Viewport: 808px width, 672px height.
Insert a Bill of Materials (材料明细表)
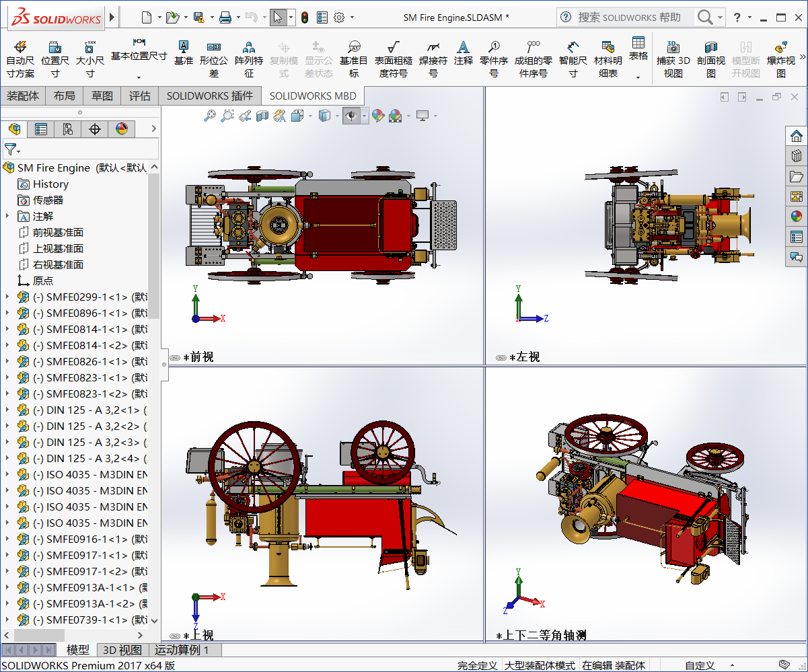coord(608,59)
